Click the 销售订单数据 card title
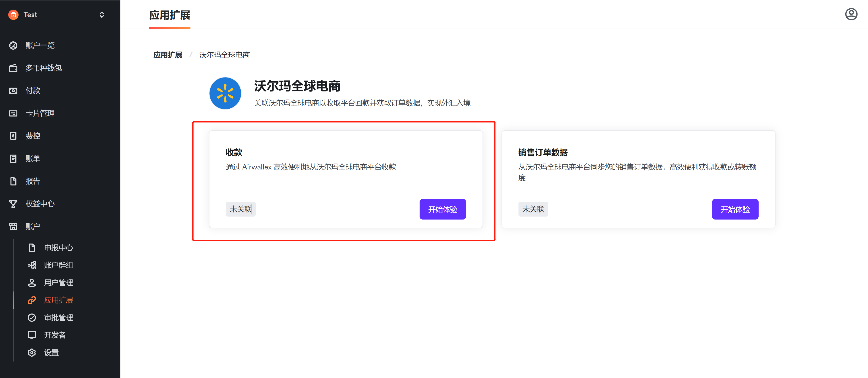Image resolution: width=868 pixels, height=378 pixels. (x=543, y=153)
